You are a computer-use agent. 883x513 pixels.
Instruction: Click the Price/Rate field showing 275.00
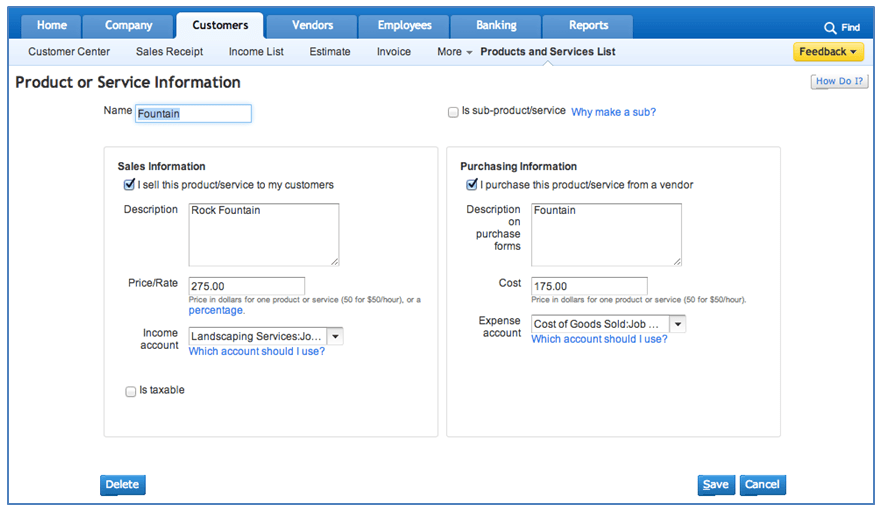point(247,286)
